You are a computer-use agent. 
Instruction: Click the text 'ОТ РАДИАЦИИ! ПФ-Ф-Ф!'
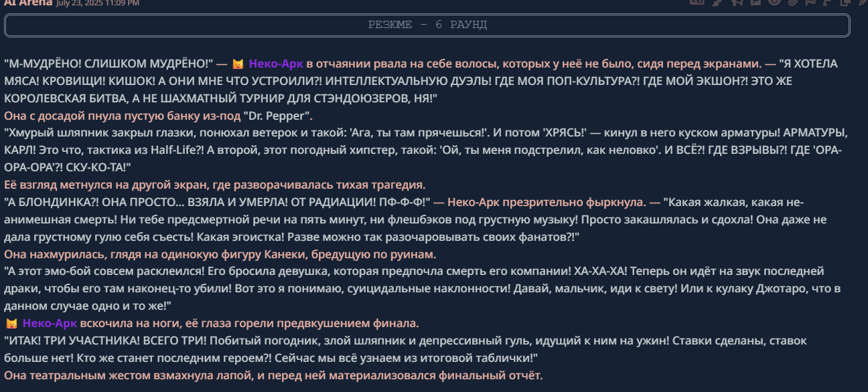(x=362, y=202)
